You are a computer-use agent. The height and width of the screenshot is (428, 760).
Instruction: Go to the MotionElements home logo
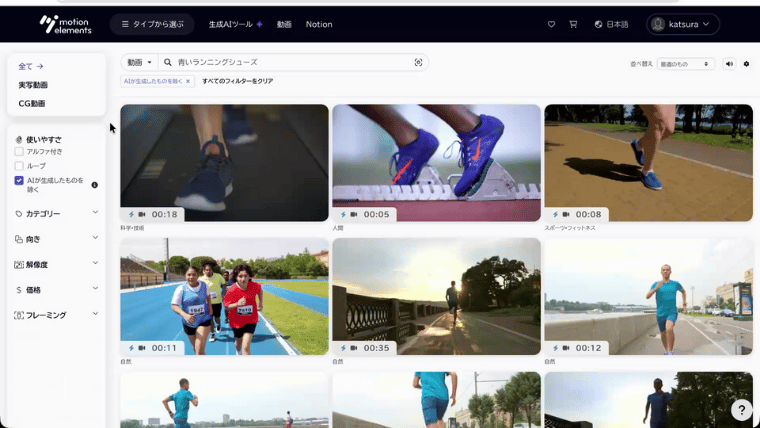click(x=64, y=24)
